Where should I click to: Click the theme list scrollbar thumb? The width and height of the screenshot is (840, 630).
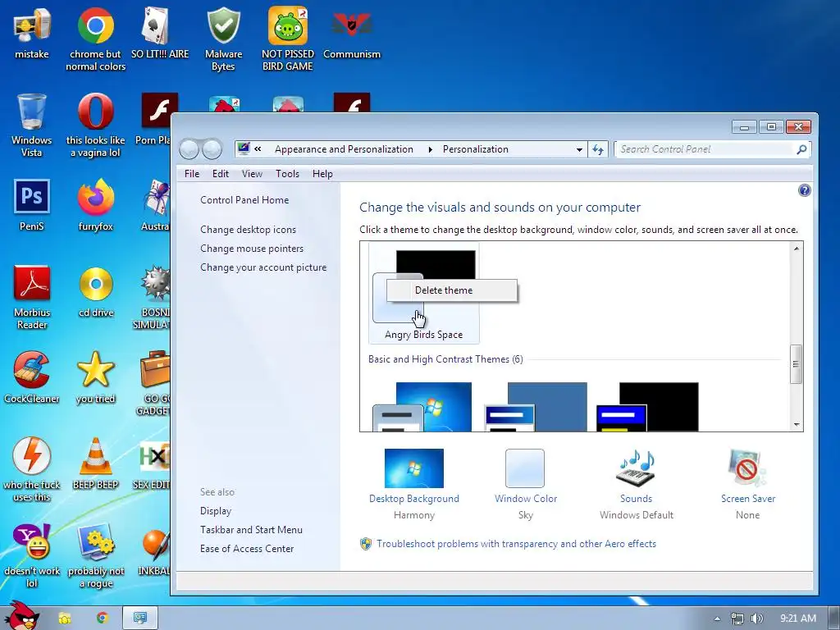point(796,364)
